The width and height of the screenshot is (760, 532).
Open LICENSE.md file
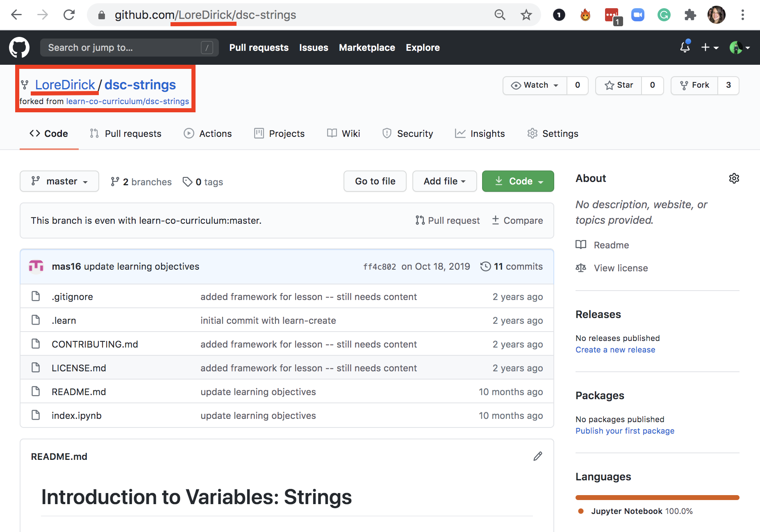point(79,368)
